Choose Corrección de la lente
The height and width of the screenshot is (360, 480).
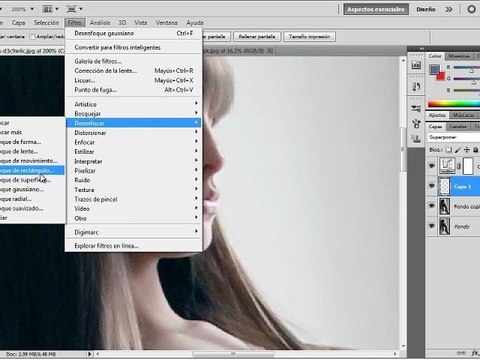133,71
